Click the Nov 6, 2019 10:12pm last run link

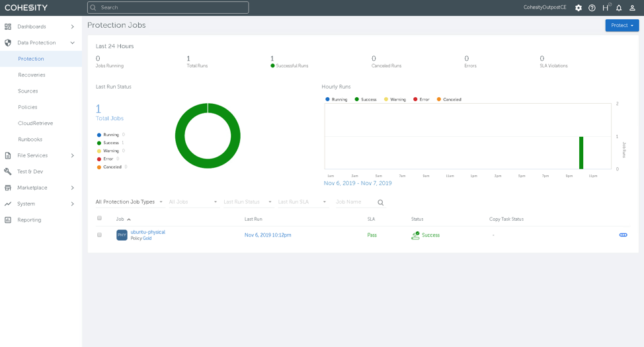coord(268,235)
